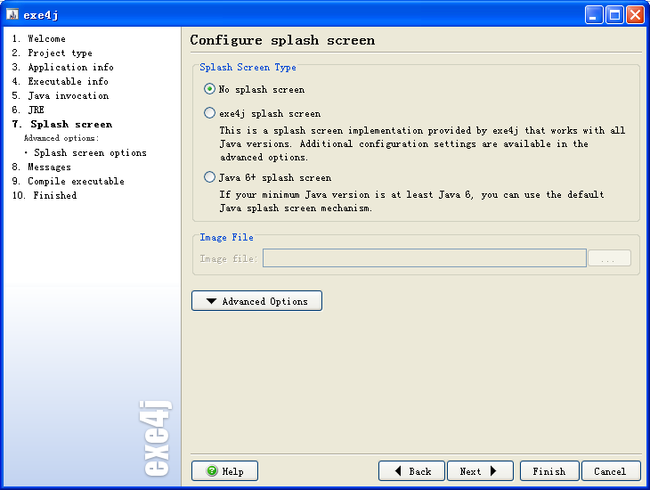Select step 7 Splash screen

pyautogui.click(x=62, y=124)
